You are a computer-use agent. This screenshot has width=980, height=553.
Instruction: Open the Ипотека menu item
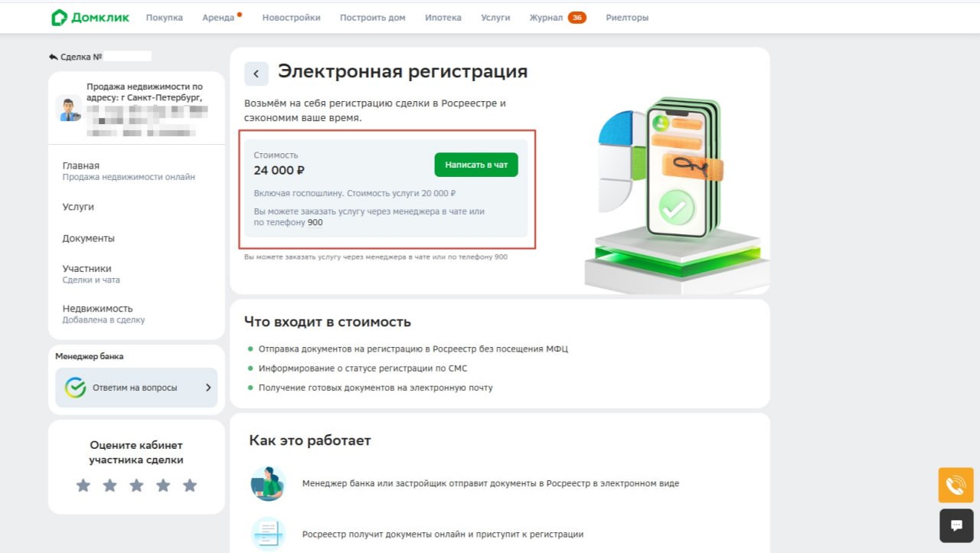pos(443,18)
